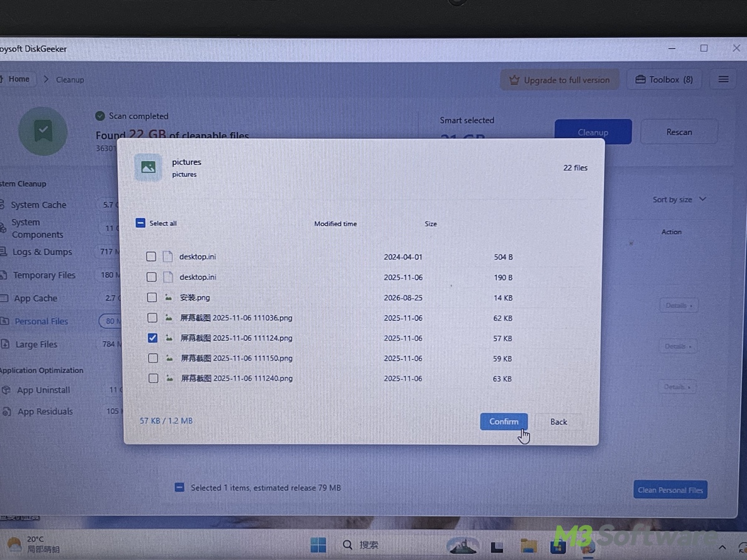This screenshot has width=747, height=560.
Task: Click the App Uninstall sidebar icon
Action: [6, 390]
